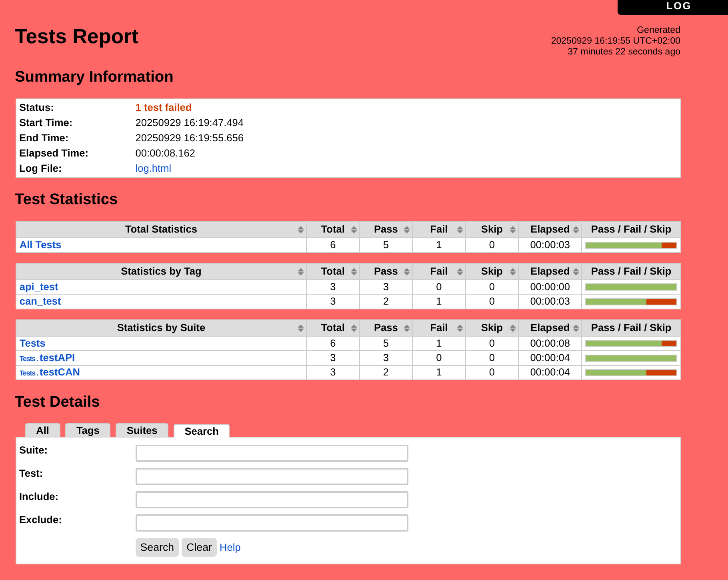
Task: Open the LOG page button
Action: point(678,6)
